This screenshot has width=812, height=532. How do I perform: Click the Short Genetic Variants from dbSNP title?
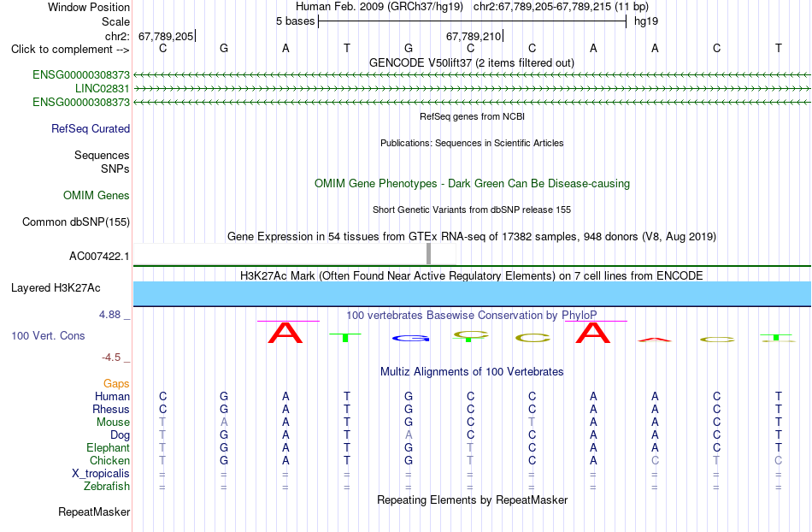(472, 210)
